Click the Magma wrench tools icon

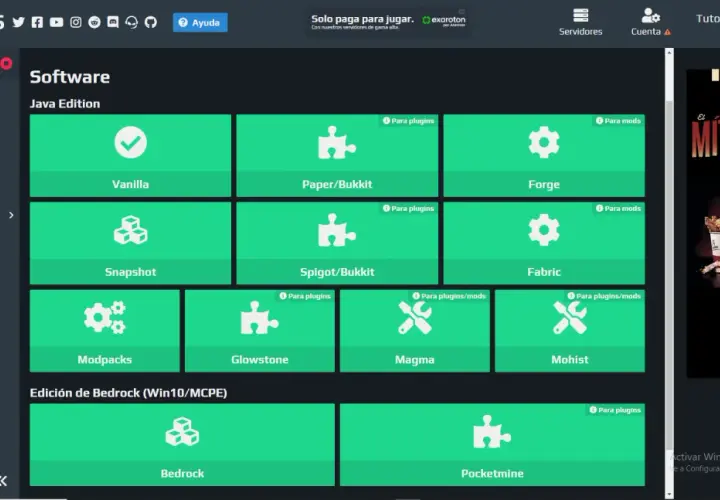click(x=415, y=318)
